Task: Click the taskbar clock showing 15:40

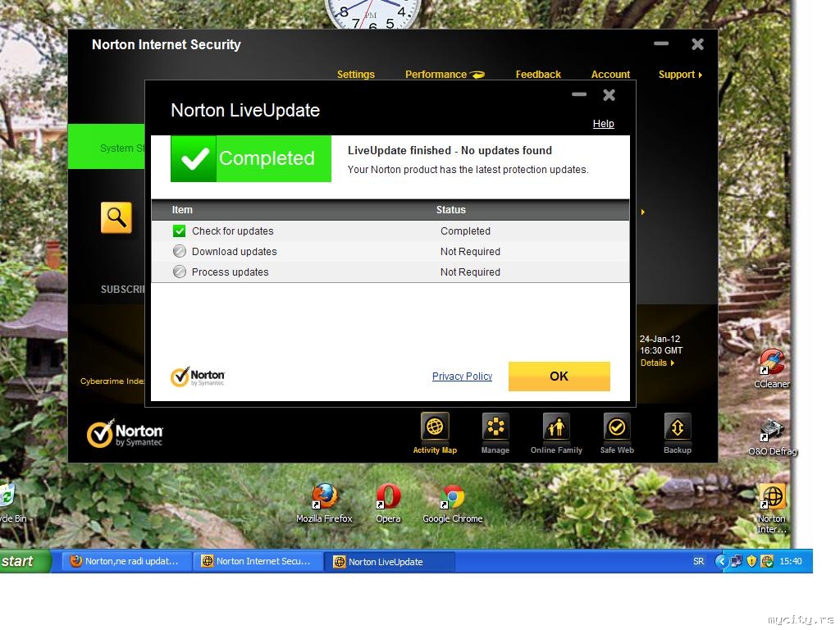Action: [790, 561]
